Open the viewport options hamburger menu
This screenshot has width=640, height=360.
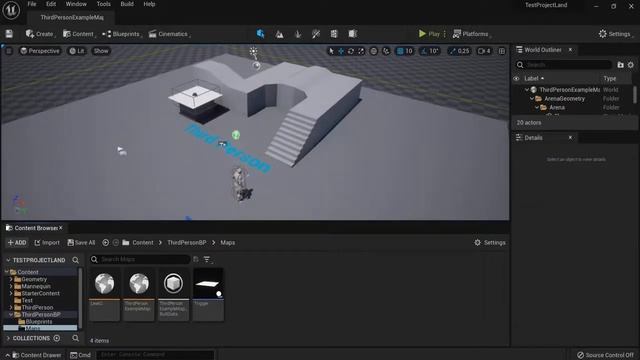click(9, 51)
